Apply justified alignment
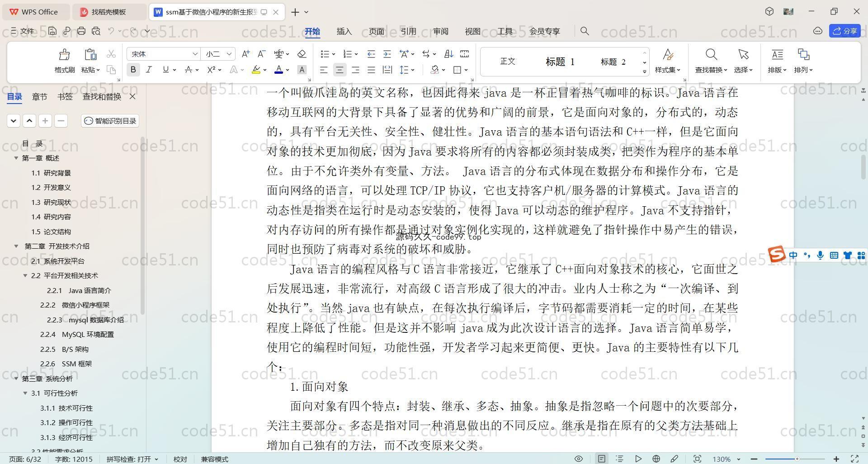This screenshot has width=868, height=464. pyautogui.click(x=371, y=70)
